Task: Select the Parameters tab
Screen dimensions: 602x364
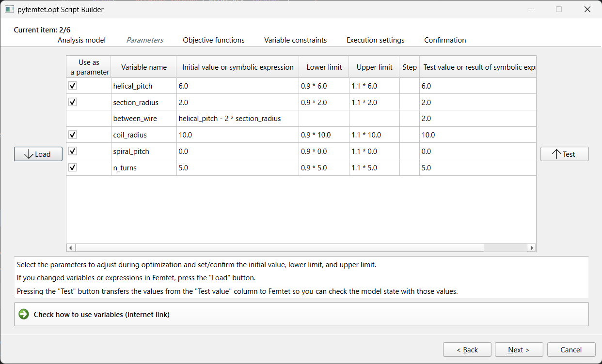Action: (145, 40)
